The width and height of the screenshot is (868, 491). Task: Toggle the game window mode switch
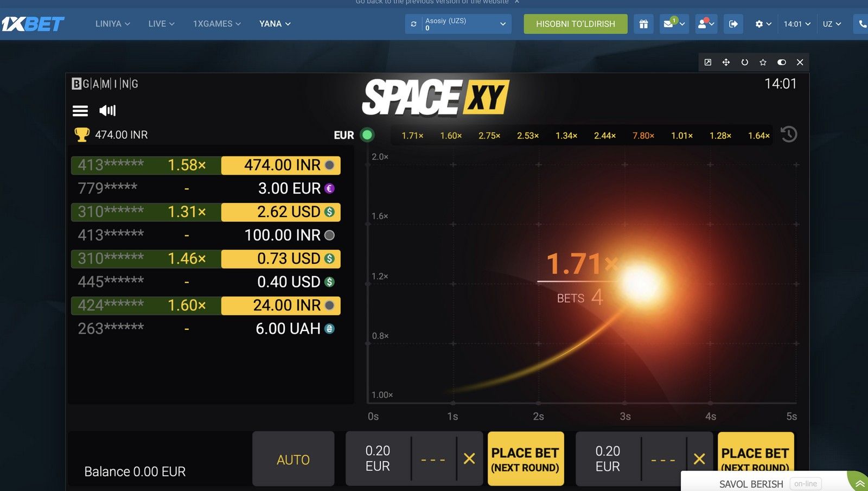tap(781, 62)
